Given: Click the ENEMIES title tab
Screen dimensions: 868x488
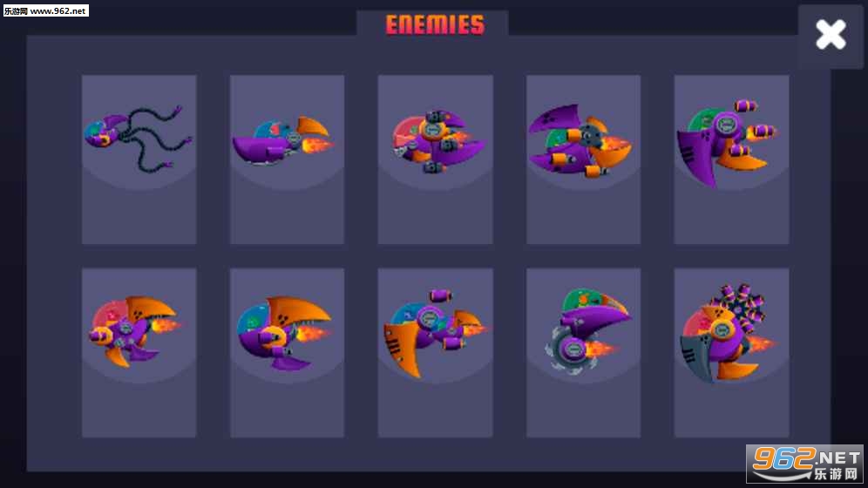Looking at the screenshot, I should pos(435,24).
